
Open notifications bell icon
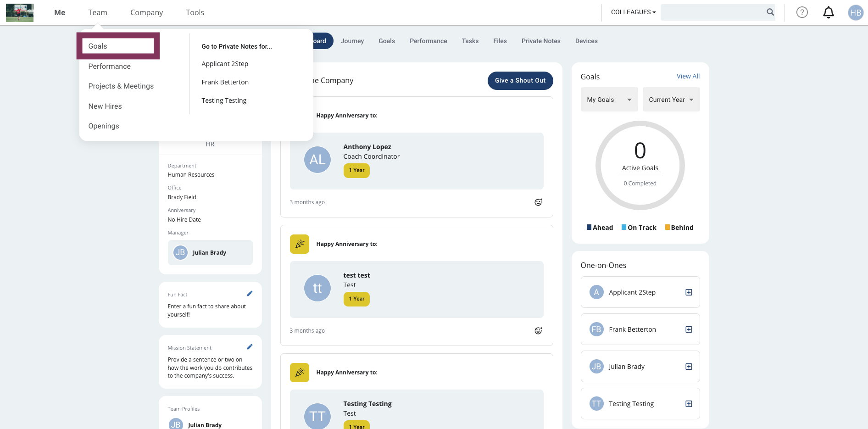click(x=829, y=12)
